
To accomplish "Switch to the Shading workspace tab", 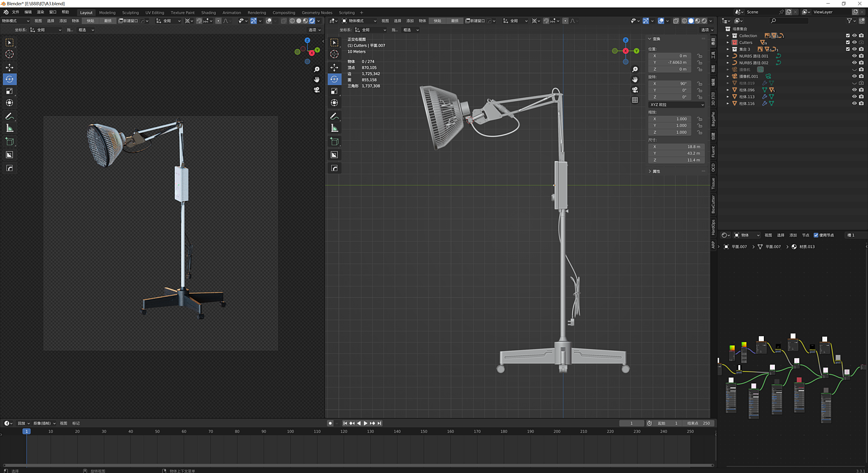I will click(208, 12).
